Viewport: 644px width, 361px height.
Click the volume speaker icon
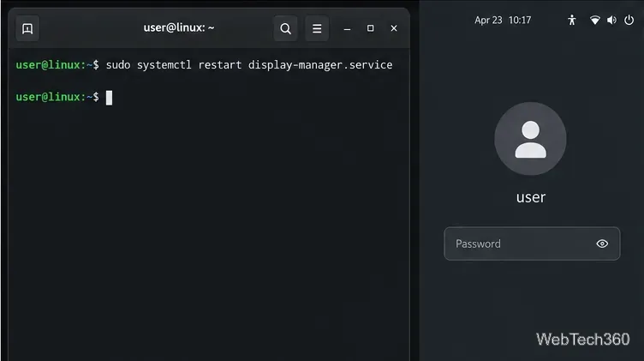tap(611, 20)
